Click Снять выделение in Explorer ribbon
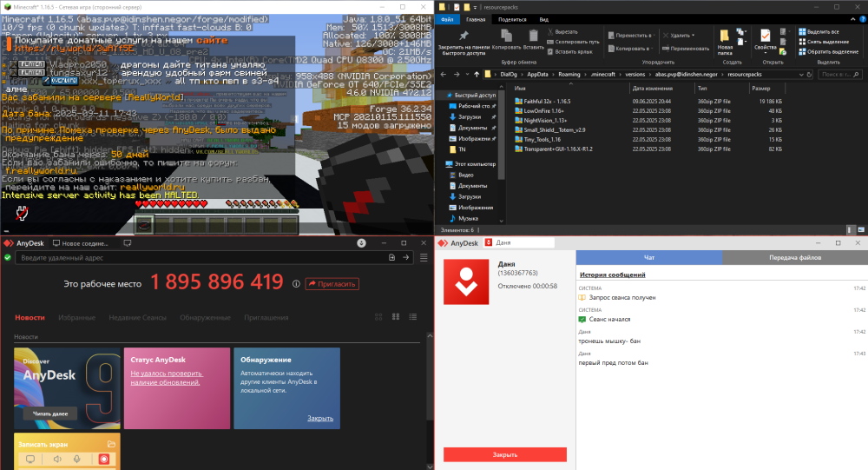The image size is (868, 470). pos(824,42)
